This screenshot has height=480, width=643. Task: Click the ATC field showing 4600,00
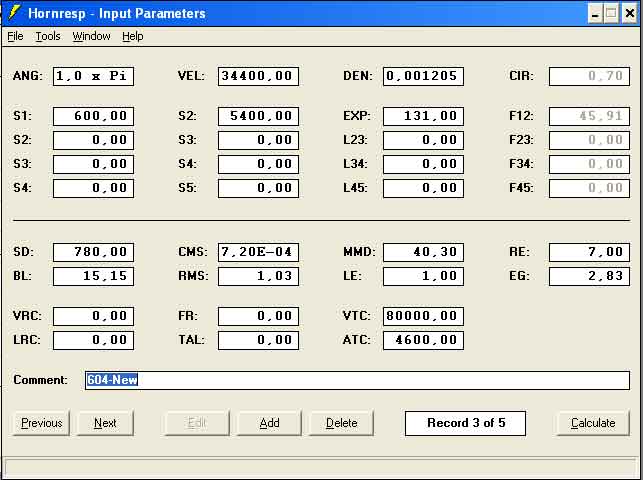pos(423,340)
